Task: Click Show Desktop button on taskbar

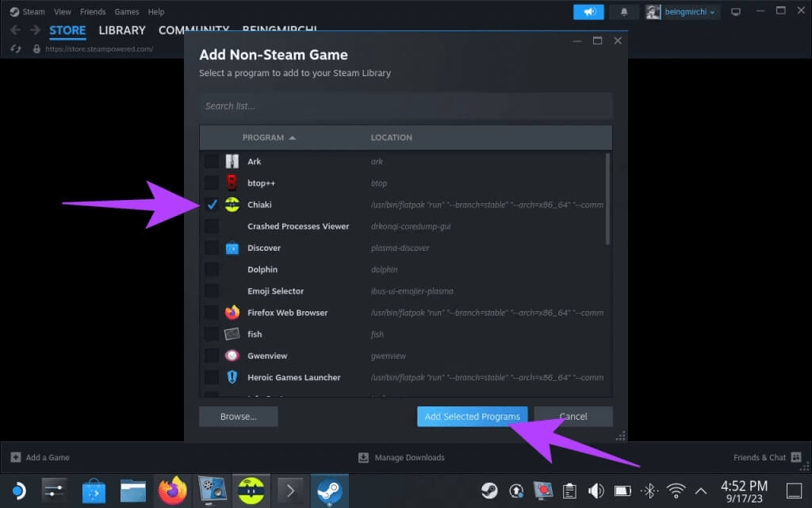Action: (794, 491)
